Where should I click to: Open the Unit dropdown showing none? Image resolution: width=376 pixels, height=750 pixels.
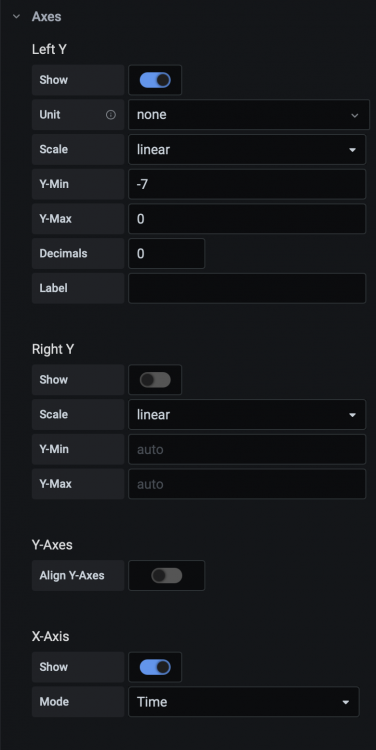click(x=249, y=115)
